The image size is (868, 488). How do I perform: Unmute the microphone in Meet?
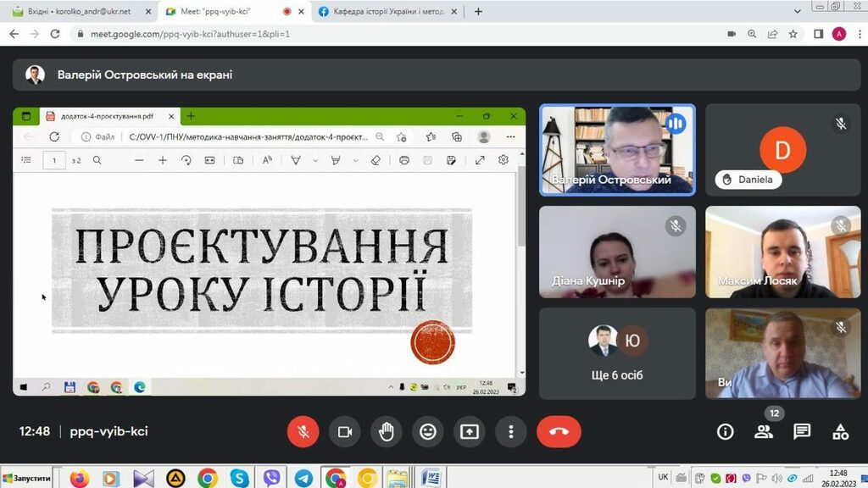pos(303,432)
